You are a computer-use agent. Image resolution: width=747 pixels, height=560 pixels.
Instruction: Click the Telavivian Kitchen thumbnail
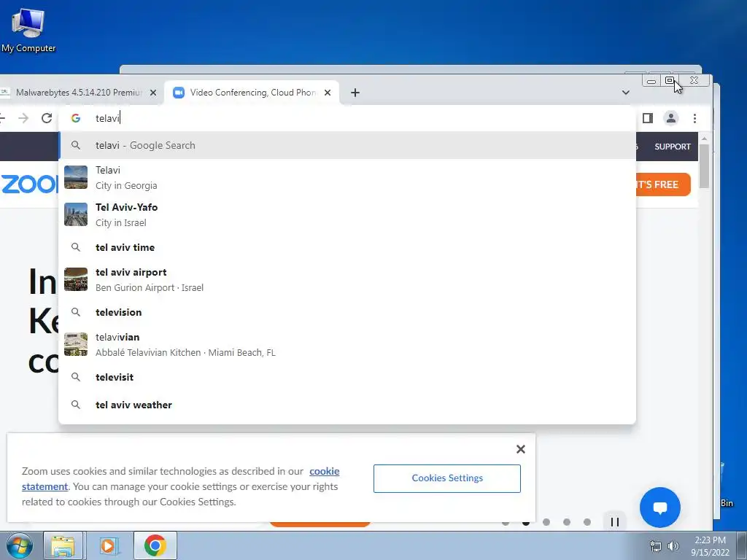(76, 344)
